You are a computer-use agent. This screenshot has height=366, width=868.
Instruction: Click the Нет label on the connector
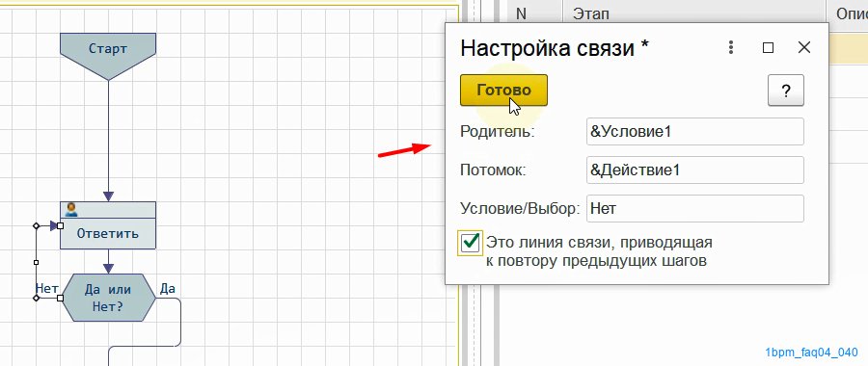coord(47,288)
